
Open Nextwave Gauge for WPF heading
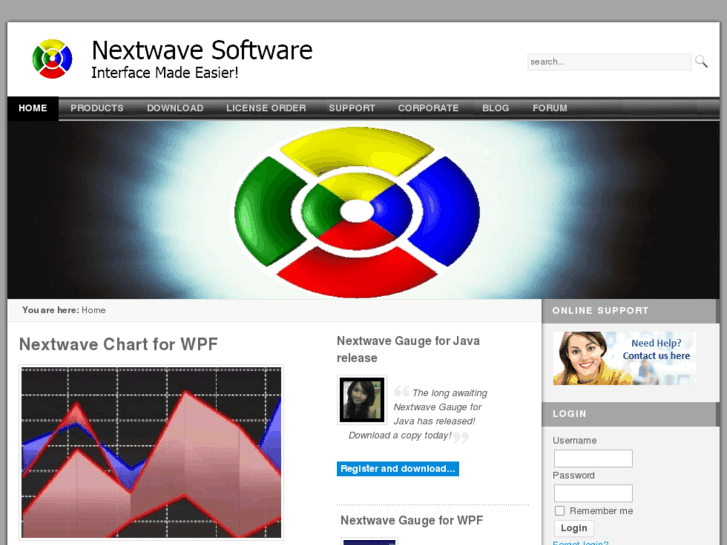pos(412,520)
